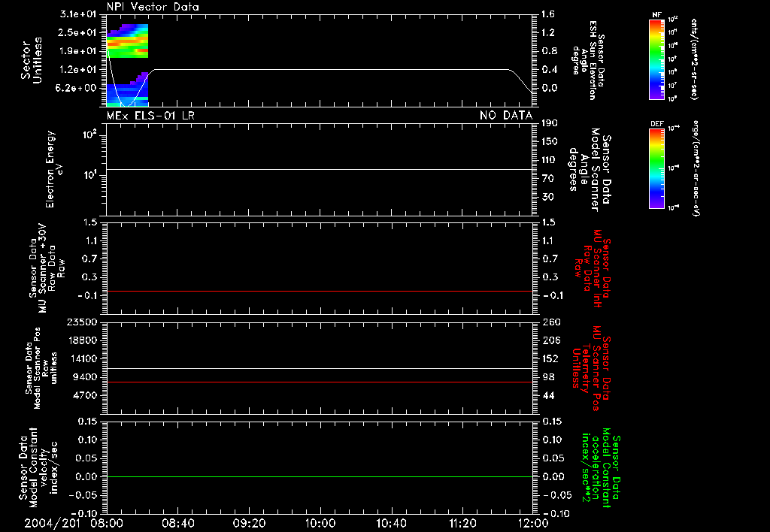Click the 1.2 sun elevation axis value
Viewport: 770px width, 532px height.
[x=548, y=32]
